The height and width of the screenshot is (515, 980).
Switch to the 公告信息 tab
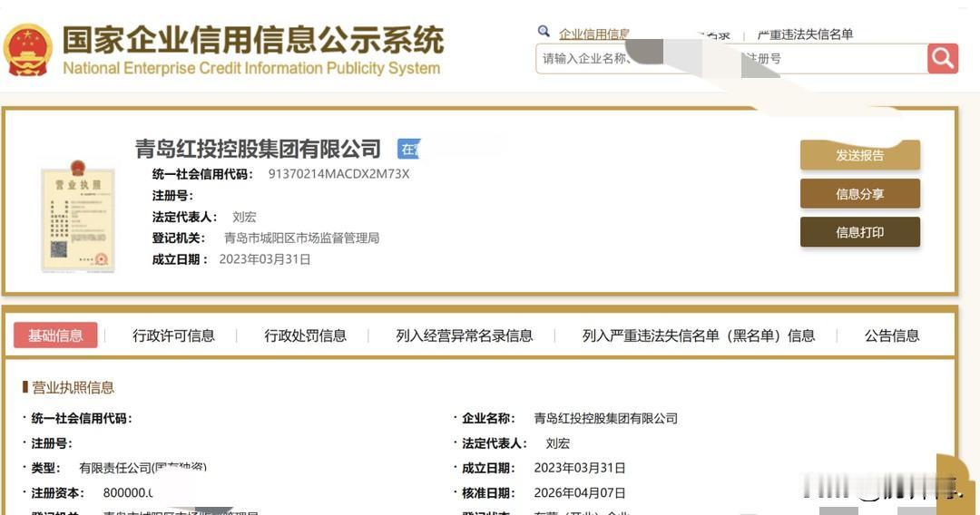click(892, 335)
